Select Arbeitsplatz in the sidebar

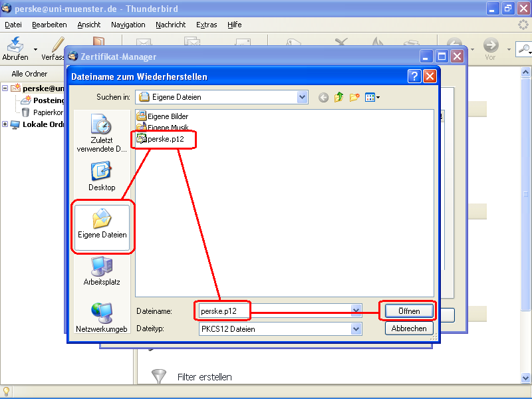click(x=101, y=271)
